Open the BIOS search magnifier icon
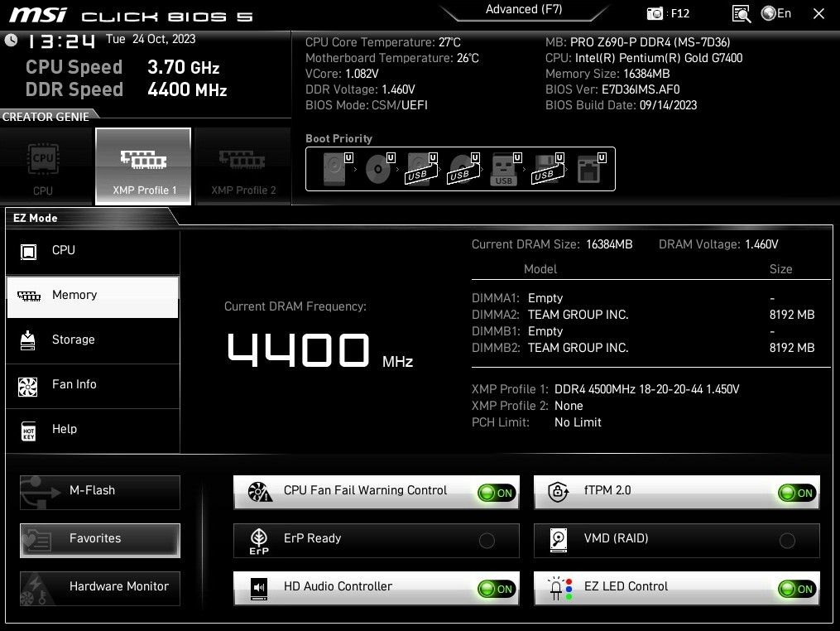Viewport: 840px width, 631px height. [x=742, y=14]
